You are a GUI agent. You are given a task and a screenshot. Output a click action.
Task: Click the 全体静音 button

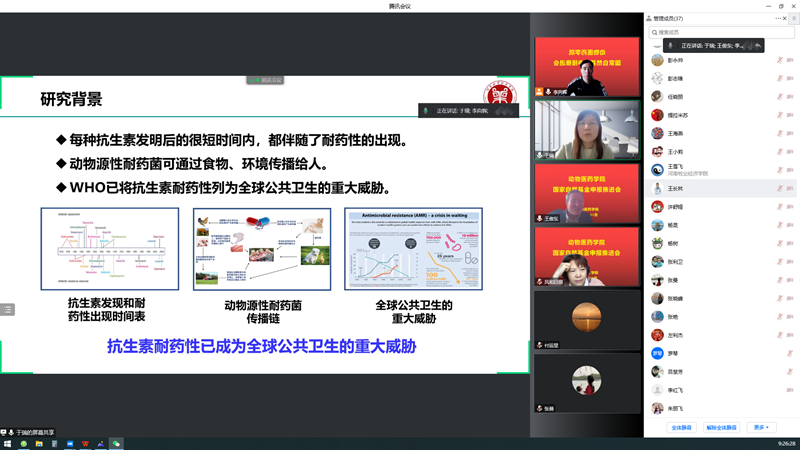tap(682, 427)
